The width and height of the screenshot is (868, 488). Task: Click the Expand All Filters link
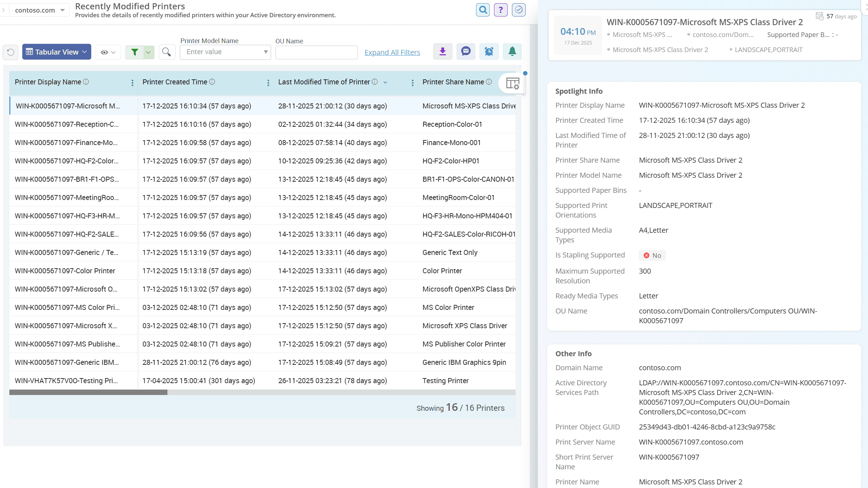[x=392, y=52]
